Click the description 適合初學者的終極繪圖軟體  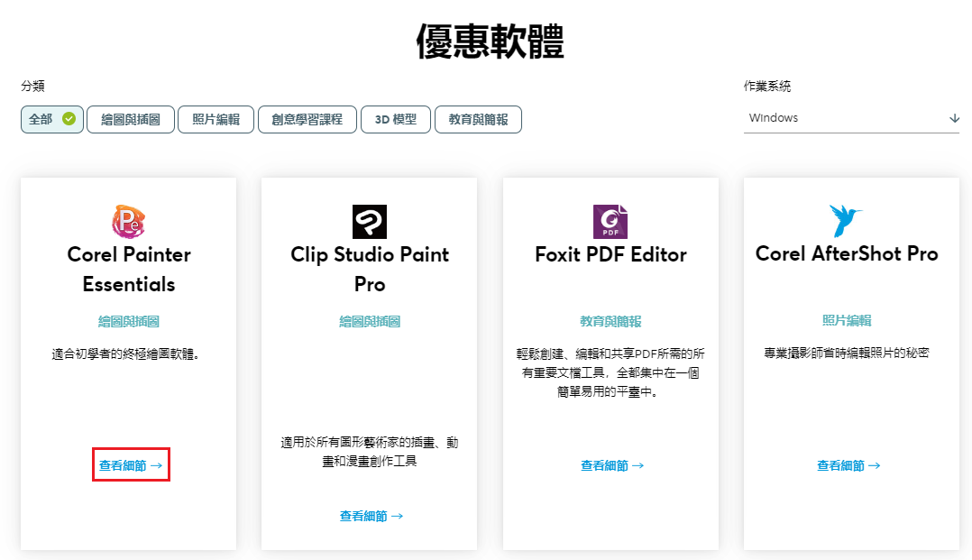coord(126,354)
